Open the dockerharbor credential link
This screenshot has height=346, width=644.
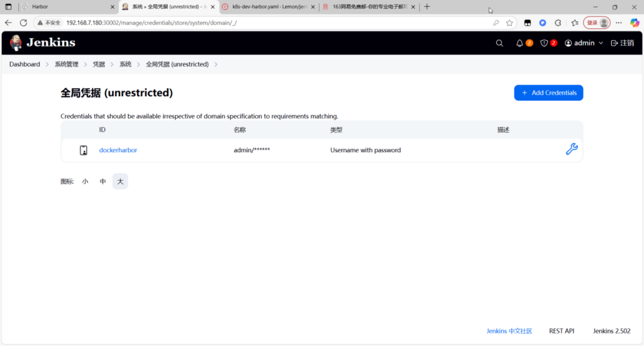click(118, 150)
